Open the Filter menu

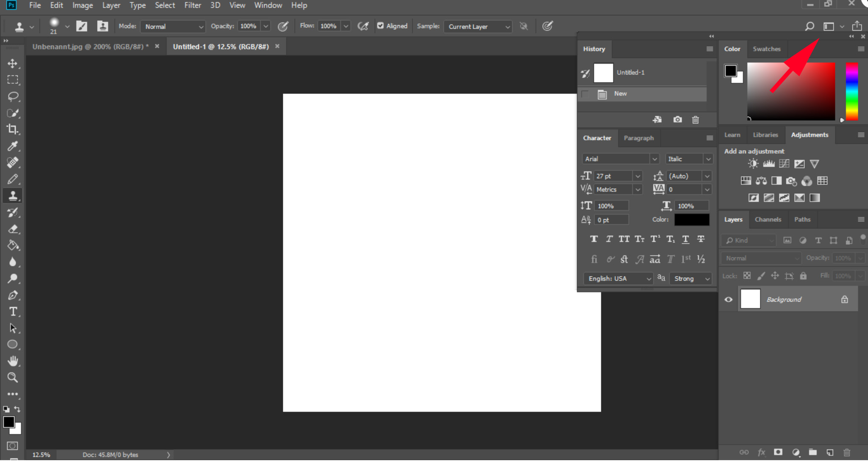(x=193, y=5)
